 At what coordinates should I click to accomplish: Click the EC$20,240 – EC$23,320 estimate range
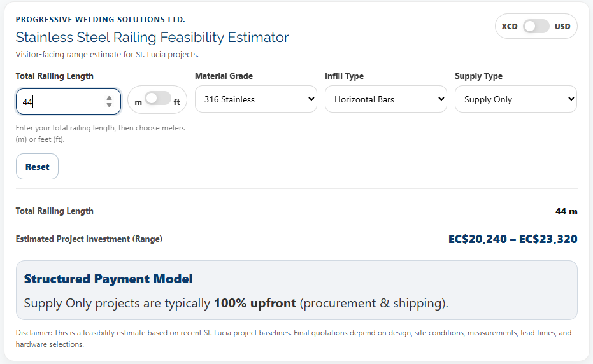(513, 239)
